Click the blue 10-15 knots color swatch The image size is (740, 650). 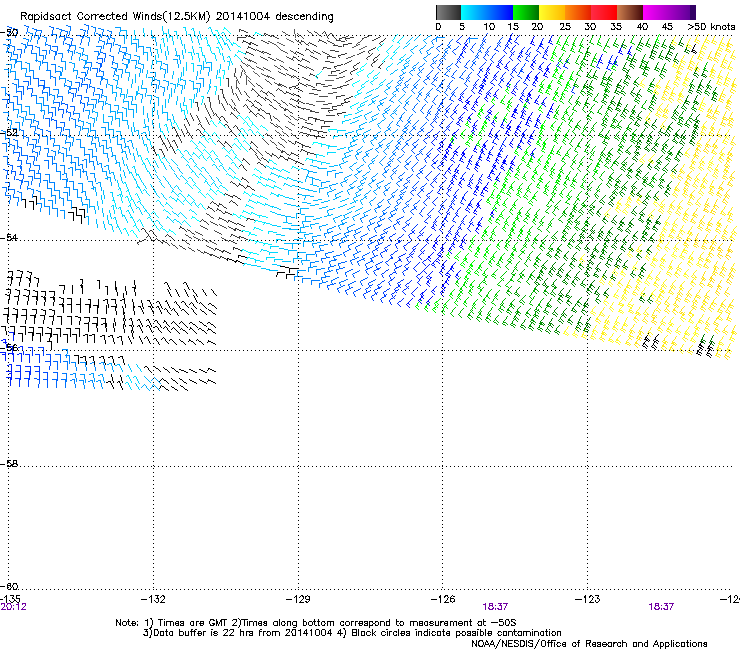pyautogui.click(x=500, y=12)
